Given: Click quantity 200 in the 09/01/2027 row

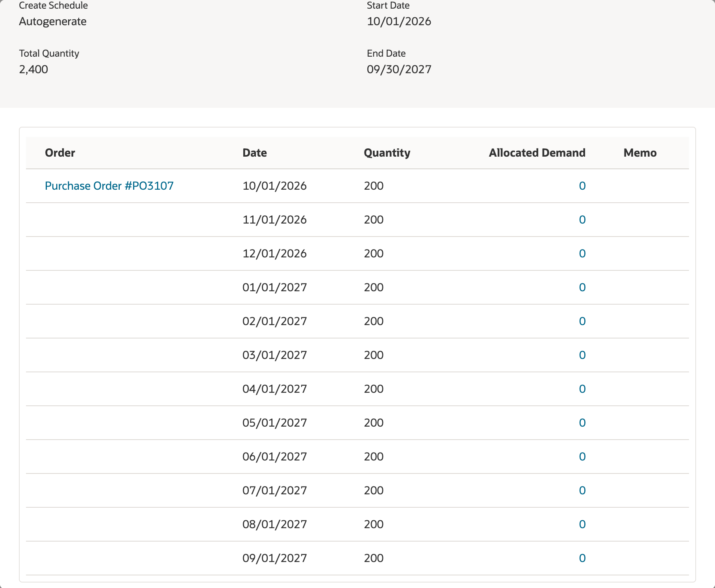Looking at the screenshot, I should coord(374,558).
